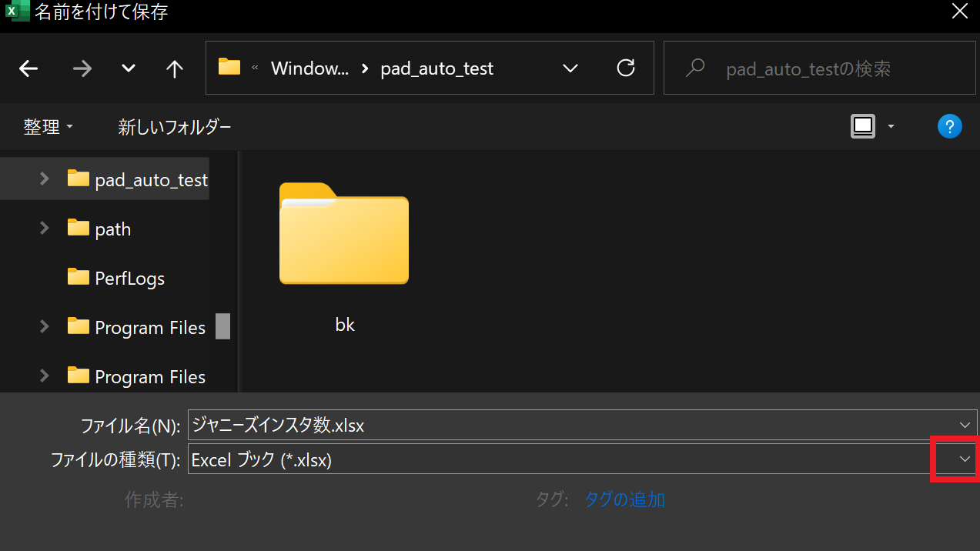Click the タグの追加 link

coord(624,499)
